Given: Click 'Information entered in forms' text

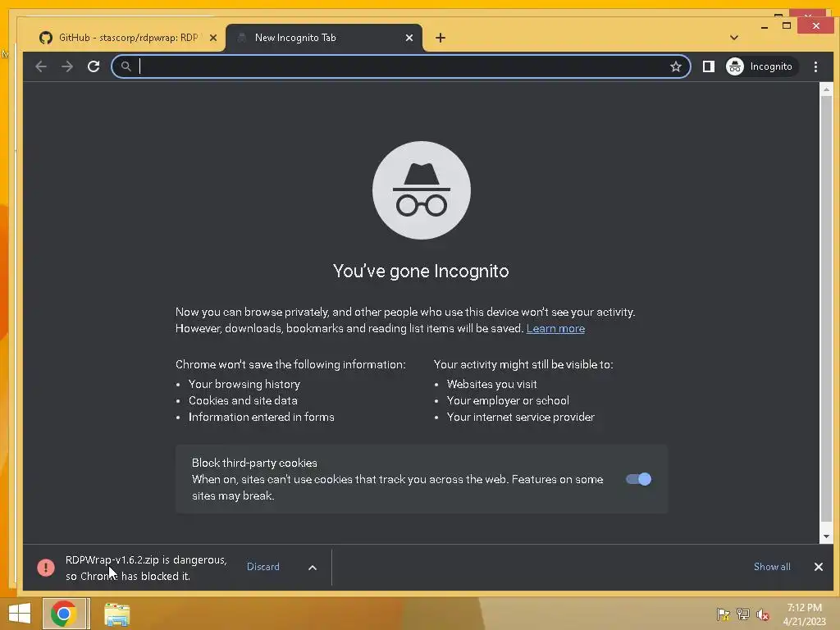Looking at the screenshot, I should coord(262,417).
